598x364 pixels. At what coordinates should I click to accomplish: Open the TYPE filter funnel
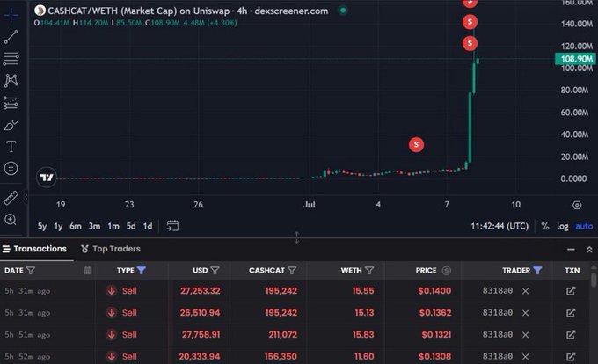coord(141,270)
